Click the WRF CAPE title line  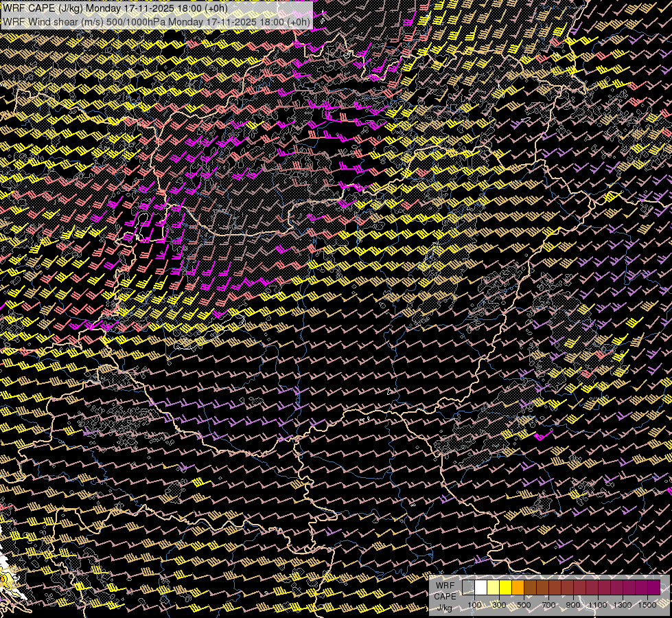coord(115,8)
